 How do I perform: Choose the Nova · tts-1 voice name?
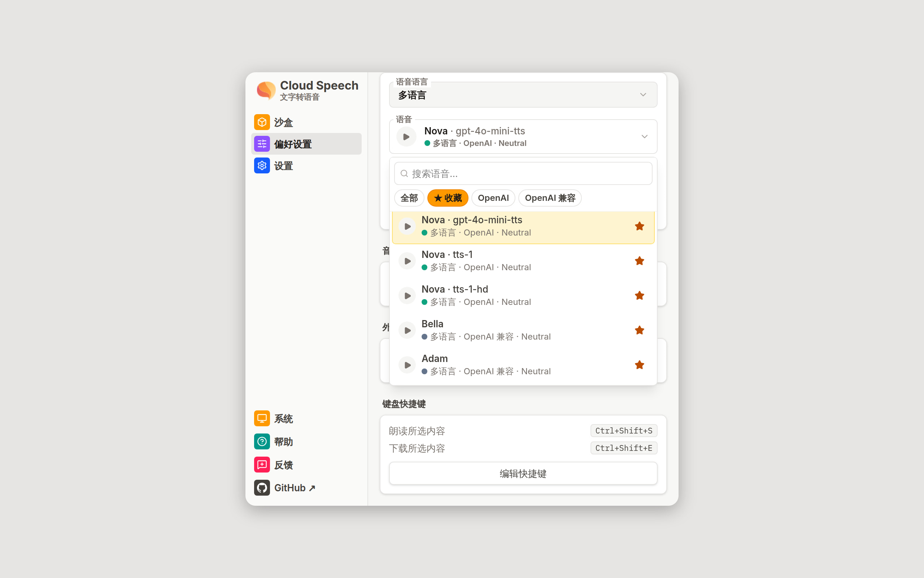447,255
